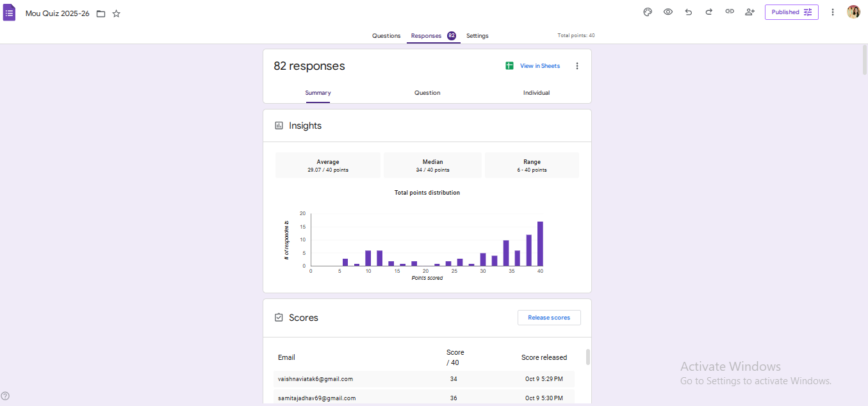Image resolution: width=868 pixels, height=406 pixels.
Task: Open the more options menu in header
Action: [x=833, y=12]
